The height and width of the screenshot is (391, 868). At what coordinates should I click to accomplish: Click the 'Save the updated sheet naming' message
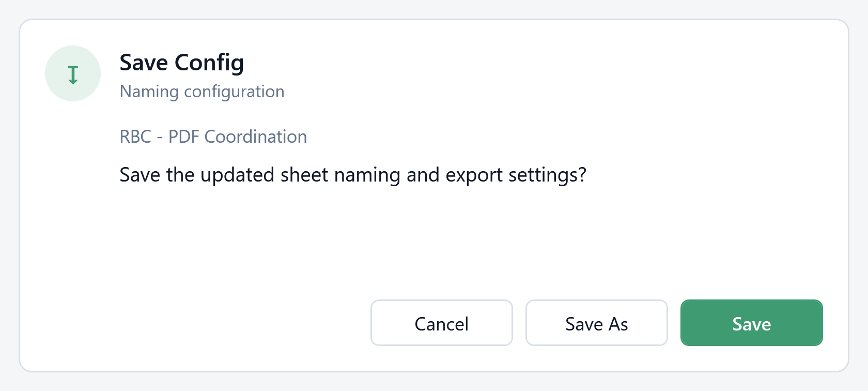tap(353, 175)
